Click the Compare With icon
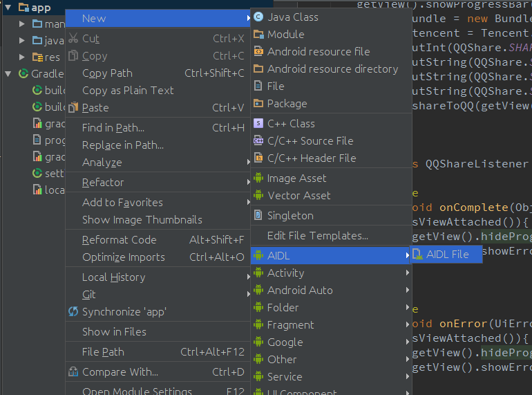The width and height of the screenshot is (532, 395). tap(73, 371)
